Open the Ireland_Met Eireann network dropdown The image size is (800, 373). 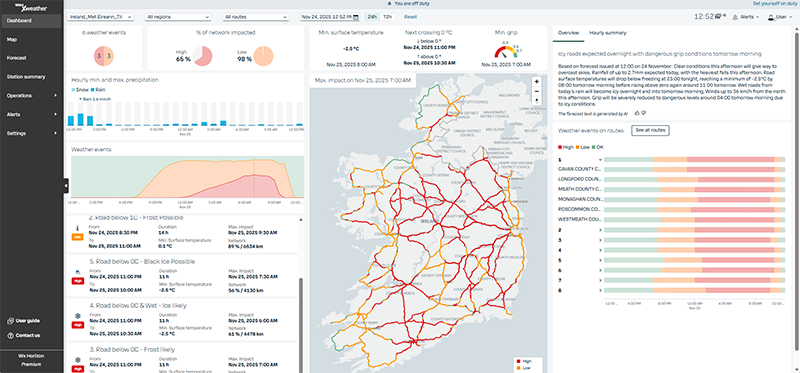101,17
